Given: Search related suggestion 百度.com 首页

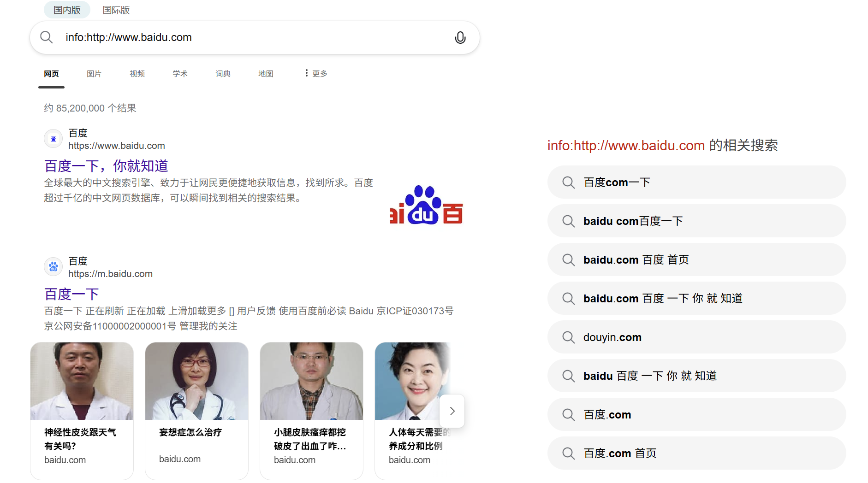Looking at the screenshot, I should click(696, 454).
